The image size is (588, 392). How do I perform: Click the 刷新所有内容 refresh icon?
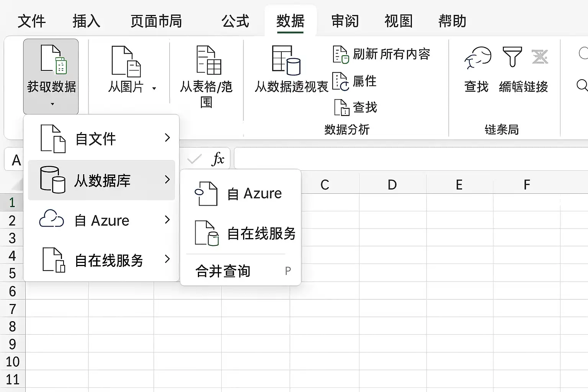[x=341, y=54]
